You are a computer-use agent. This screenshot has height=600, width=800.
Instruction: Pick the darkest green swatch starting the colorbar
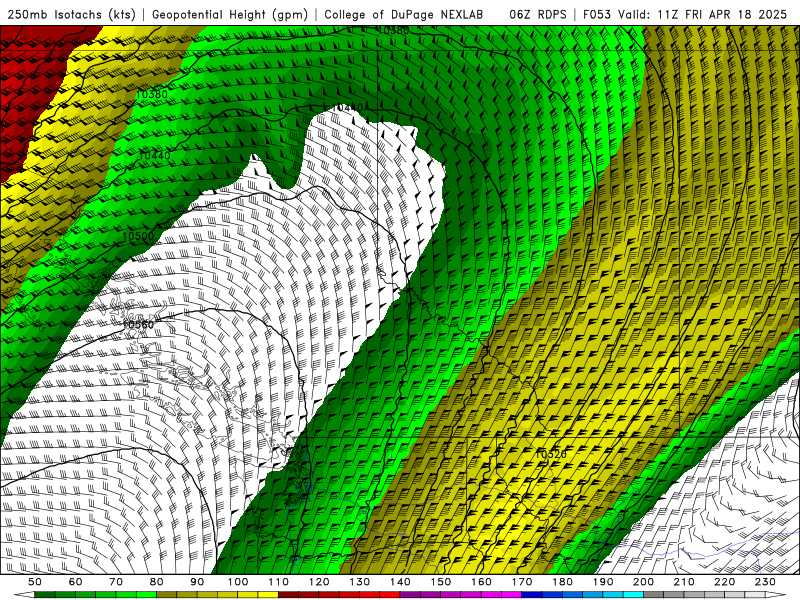44,595
